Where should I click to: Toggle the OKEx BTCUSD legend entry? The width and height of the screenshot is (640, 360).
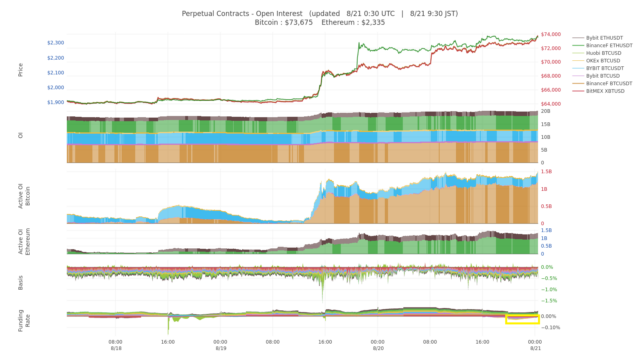click(597, 61)
